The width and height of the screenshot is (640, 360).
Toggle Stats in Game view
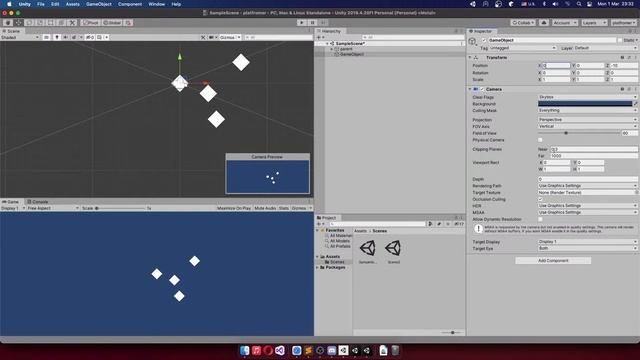(x=284, y=208)
